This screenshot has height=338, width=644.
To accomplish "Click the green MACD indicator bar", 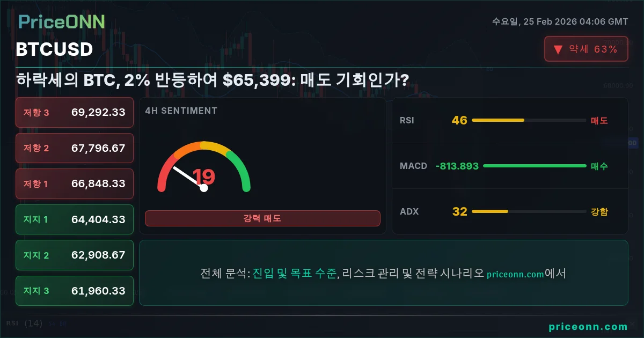I will click(535, 166).
